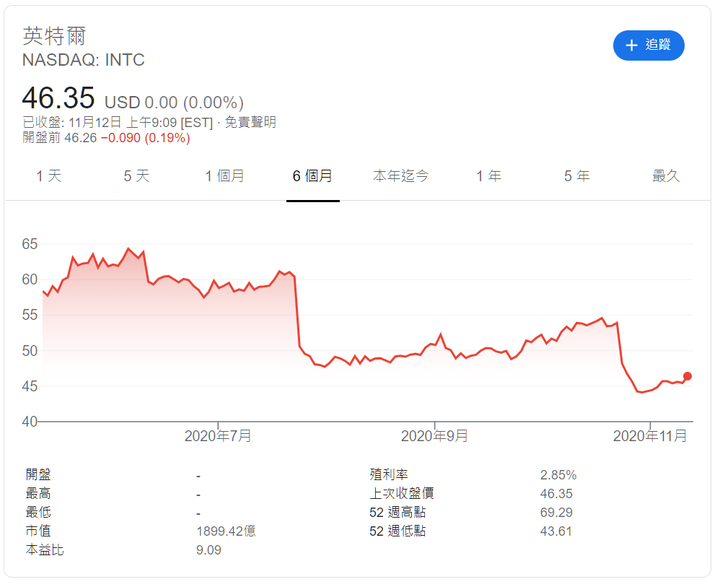Screen dimensions: 720x587
Task: Click the 2020年11月 axis label
Action: tap(650, 436)
